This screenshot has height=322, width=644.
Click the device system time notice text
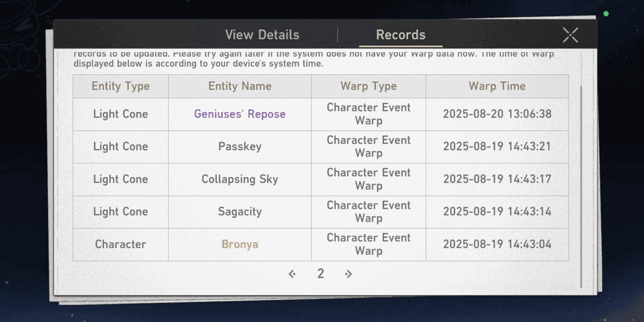pyautogui.click(x=314, y=59)
